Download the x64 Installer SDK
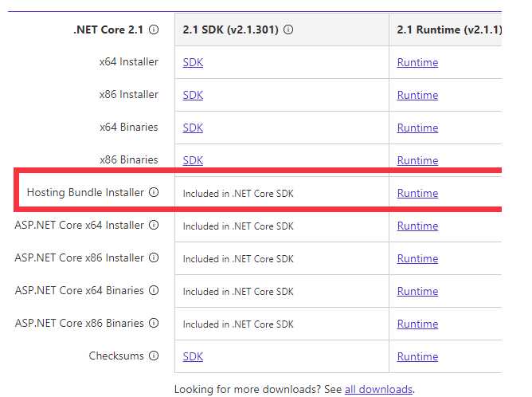The image size is (532, 397). tap(193, 62)
